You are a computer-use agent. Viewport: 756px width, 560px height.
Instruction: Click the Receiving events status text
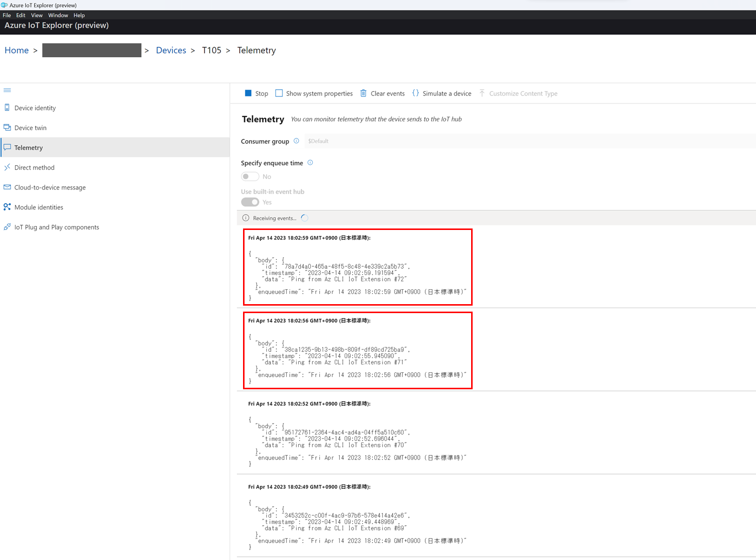click(274, 218)
